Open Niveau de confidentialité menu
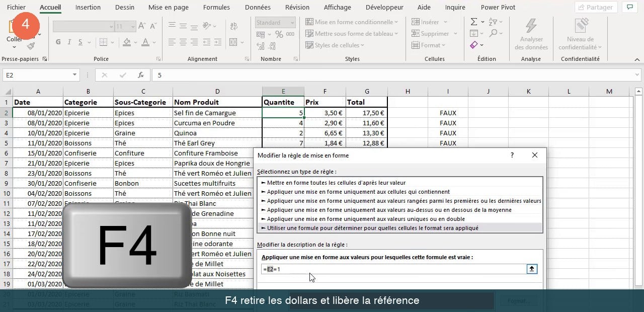This screenshot has width=644, height=312. (x=581, y=34)
